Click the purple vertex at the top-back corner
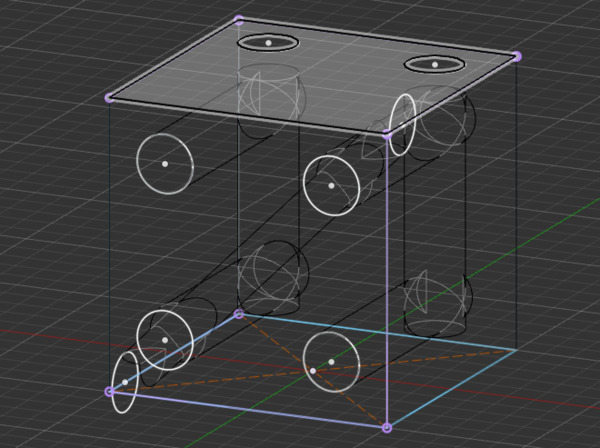This screenshot has width=600, height=448. [238, 20]
